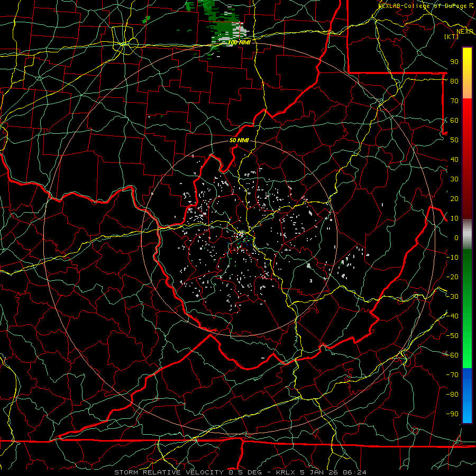Select the 30 value on the velocity scale
The height and width of the screenshot is (476, 476).
click(x=454, y=179)
